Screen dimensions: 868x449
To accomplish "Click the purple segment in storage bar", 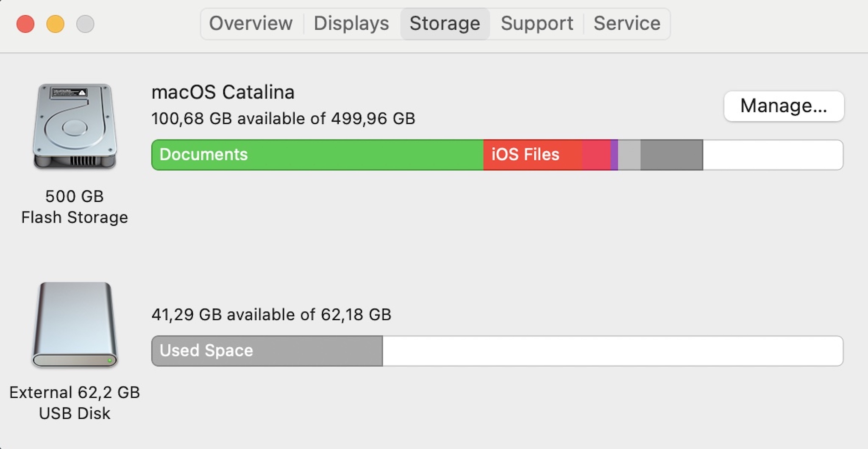I will tap(614, 155).
